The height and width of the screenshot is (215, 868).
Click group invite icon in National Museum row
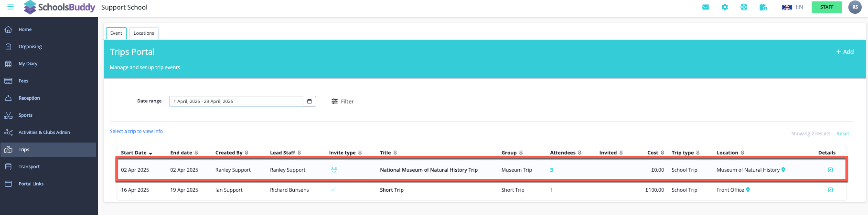coord(334,170)
